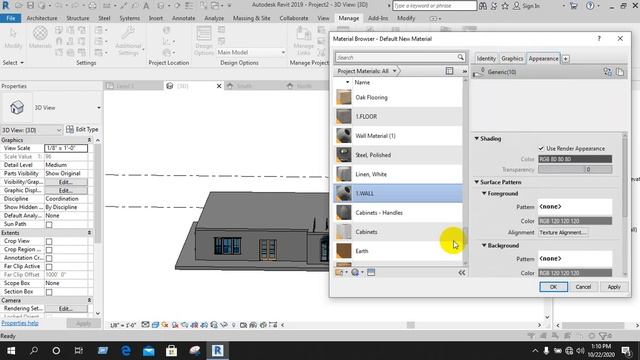
Task: Open the 3D View: {3D} instance dropdown
Action: click(31, 130)
